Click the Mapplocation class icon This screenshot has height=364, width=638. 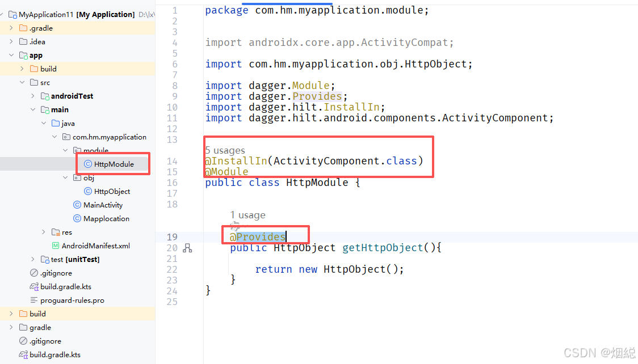coord(77,218)
